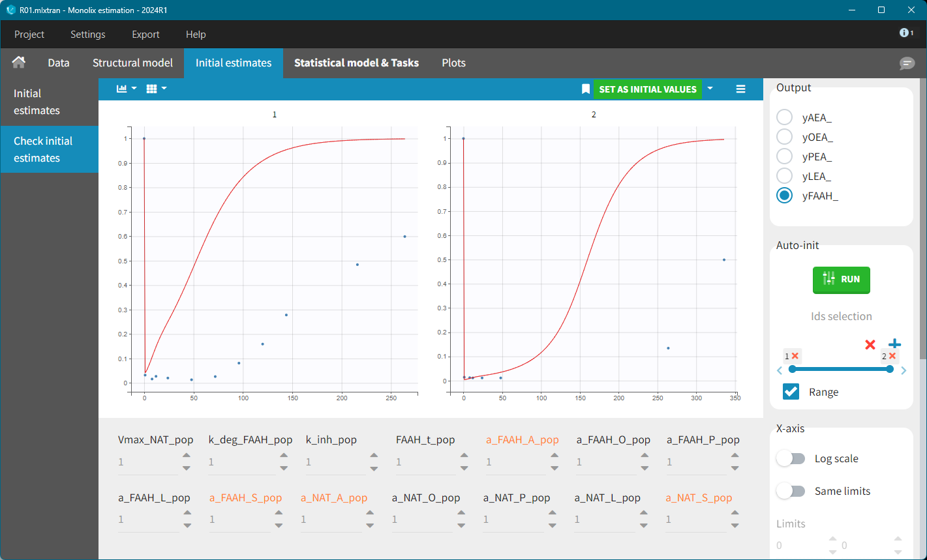
Task: Open the comments speech bubble icon
Action: pos(907,63)
